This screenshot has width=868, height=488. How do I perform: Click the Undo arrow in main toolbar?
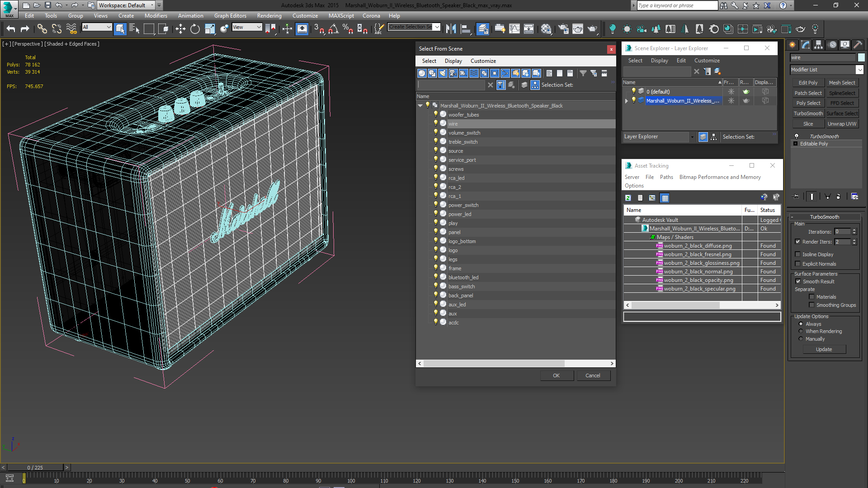[x=10, y=29]
